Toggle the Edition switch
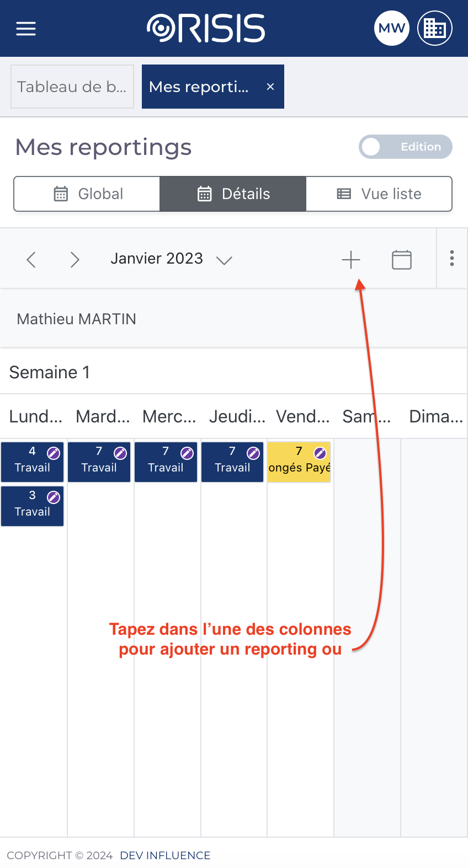Viewport: 468px width, 868px height. click(405, 147)
